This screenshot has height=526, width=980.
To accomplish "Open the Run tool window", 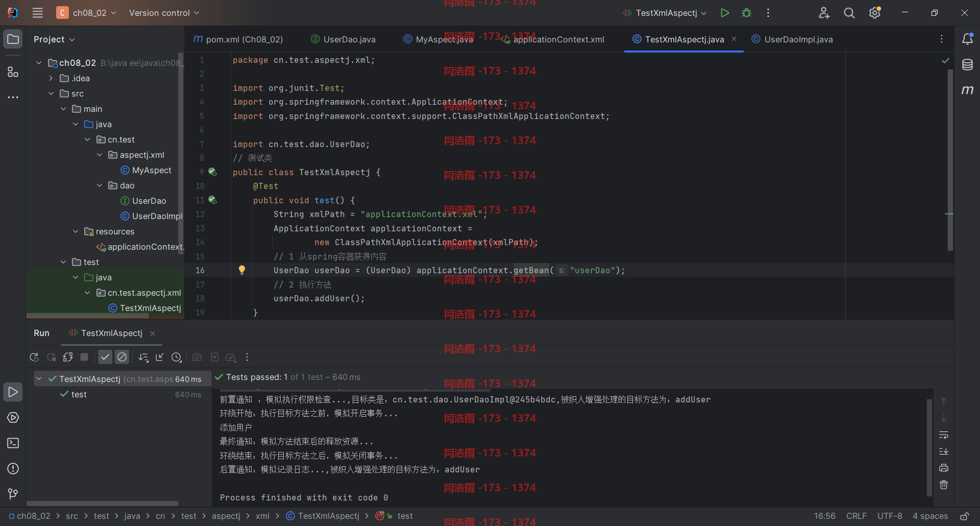I will point(13,392).
